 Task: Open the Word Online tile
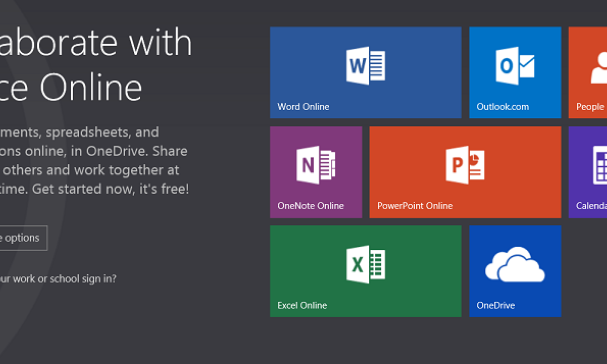(365, 72)
